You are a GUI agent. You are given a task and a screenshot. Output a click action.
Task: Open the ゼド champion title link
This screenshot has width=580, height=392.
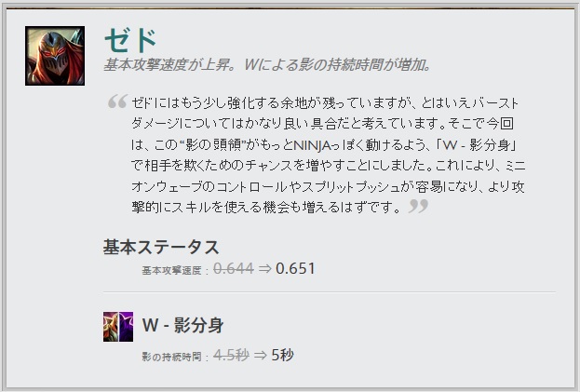130,40
